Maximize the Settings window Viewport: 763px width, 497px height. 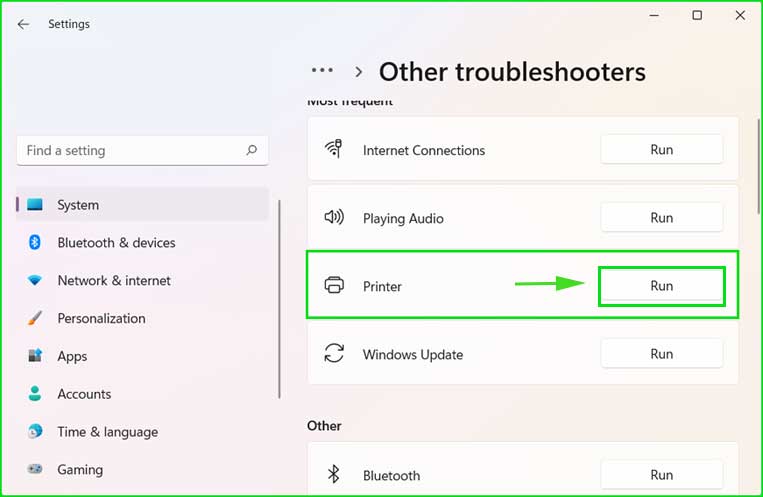pyautogui.click(x=697, y=16)
